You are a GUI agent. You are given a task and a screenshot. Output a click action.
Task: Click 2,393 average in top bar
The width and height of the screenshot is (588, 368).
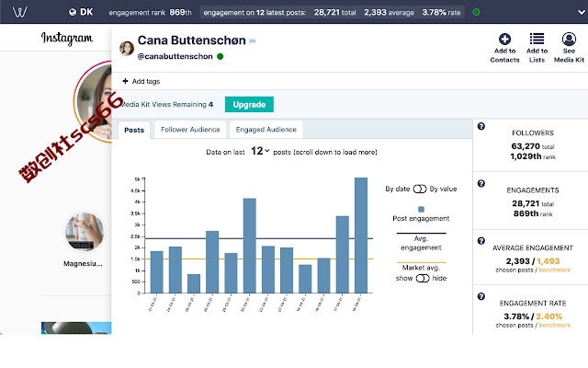coord(389,12)
